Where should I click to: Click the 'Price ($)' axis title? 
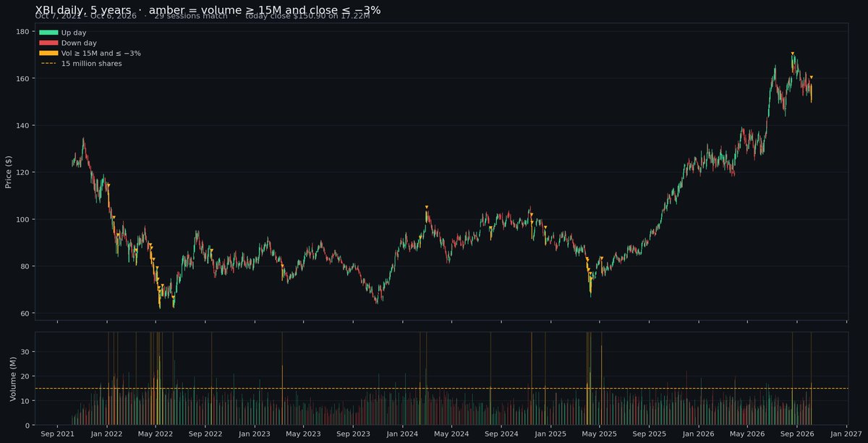(x=9, y=172)
